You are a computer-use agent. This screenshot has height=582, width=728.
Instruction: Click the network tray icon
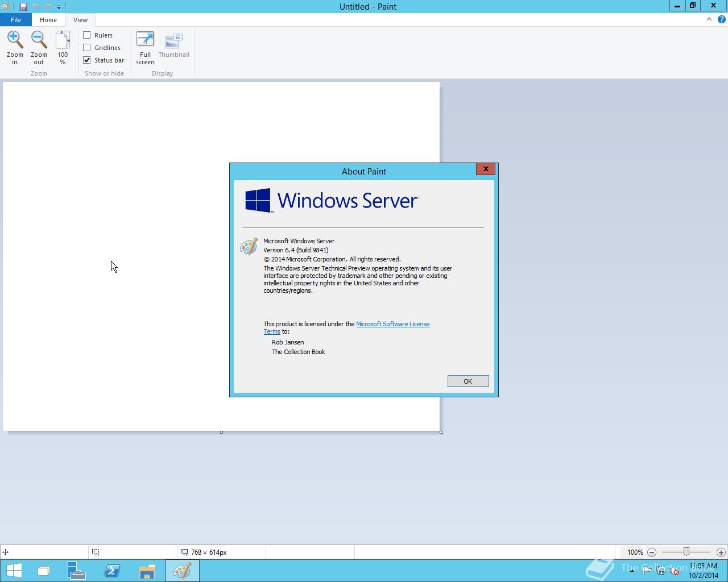(661, 571)
